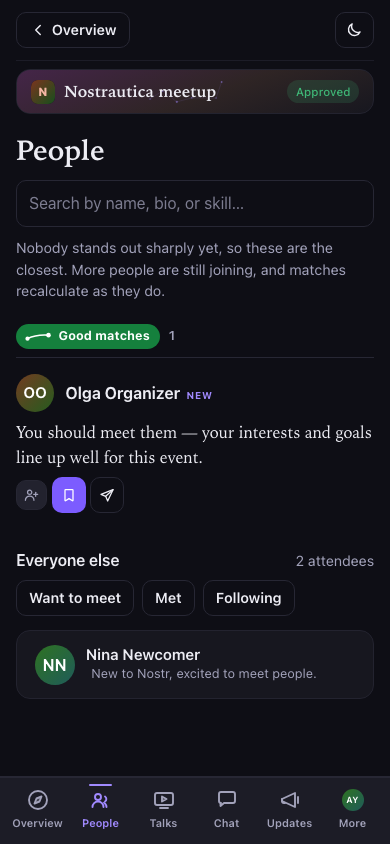The image size is (390, 844).
Task: Send a message via paper plane icon
Action: [x=107, y=495]
